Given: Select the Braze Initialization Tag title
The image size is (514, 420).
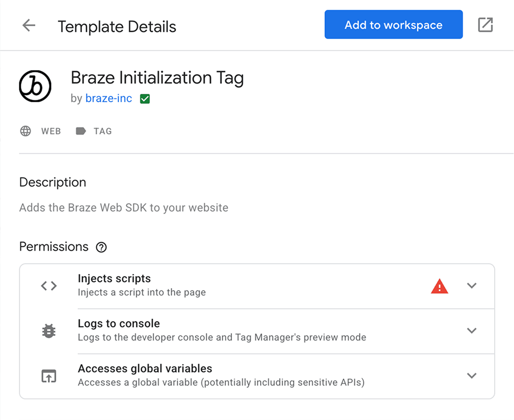Looking at the screenshot, I should coord(157,78).
